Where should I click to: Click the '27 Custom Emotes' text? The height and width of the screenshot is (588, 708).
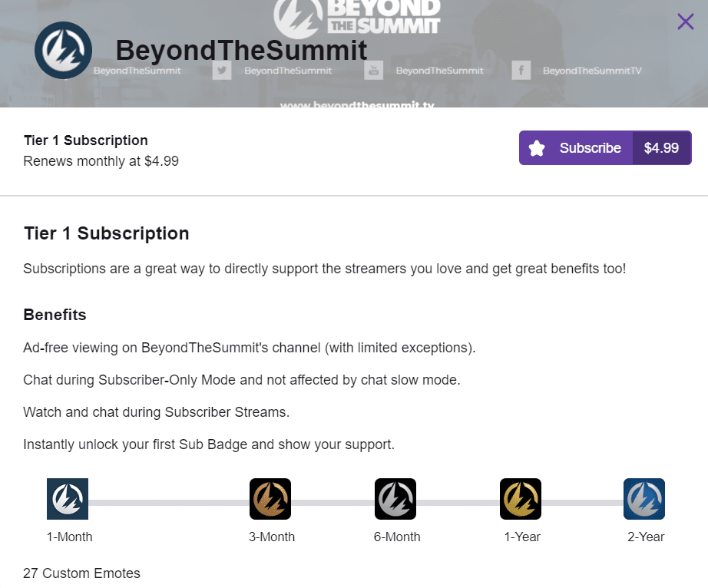(x=81, y=573)
